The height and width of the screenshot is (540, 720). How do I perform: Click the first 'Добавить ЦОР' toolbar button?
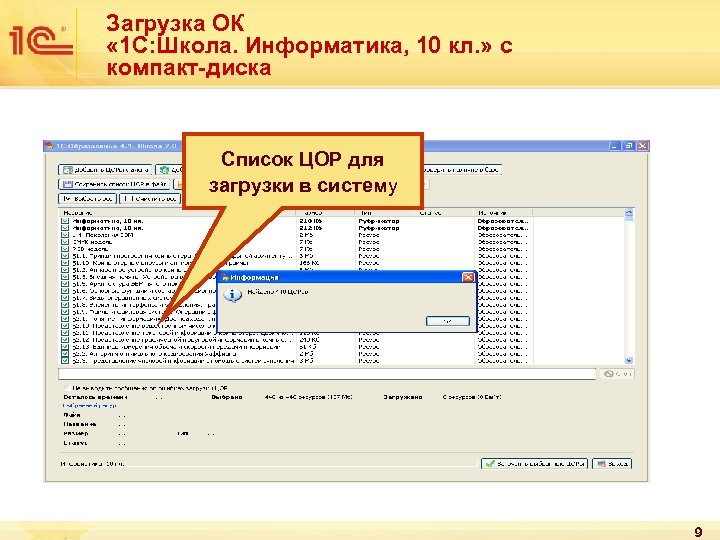point(106,169)
